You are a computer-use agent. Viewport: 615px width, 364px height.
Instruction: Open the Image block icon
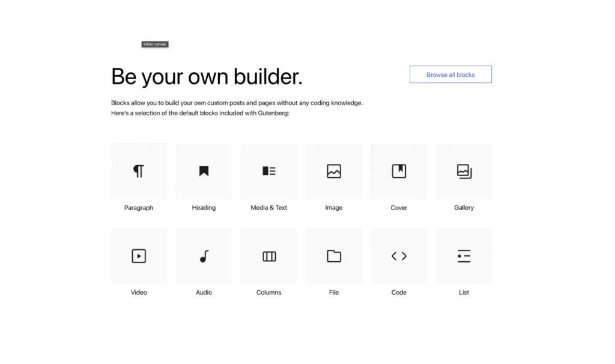pyautogui.click(x=334, y=171)
